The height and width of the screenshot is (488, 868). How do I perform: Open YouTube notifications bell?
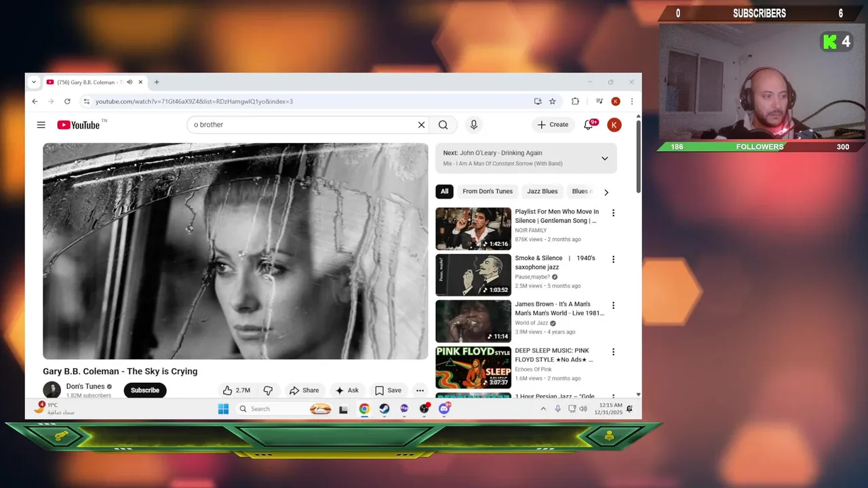[589, 125]
